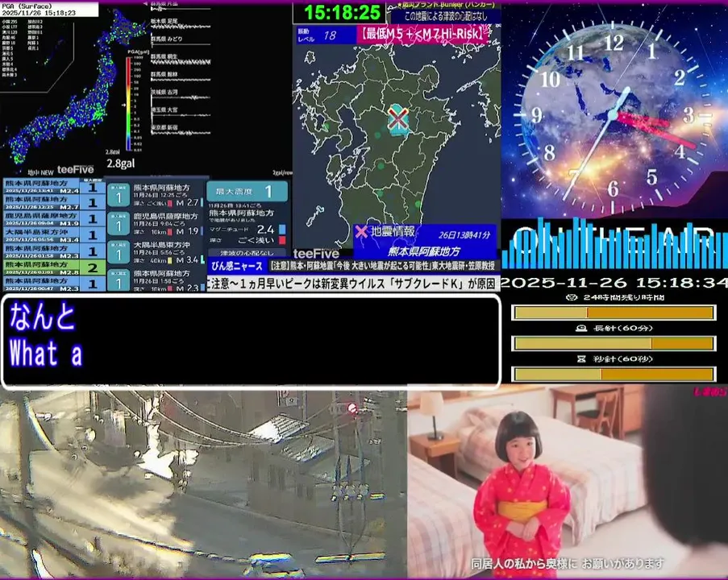Image resolution: width=728 pixels, height=580 pixels.
Task: Click the 茨城県 古河 waveform label
Action: (164, 93)
